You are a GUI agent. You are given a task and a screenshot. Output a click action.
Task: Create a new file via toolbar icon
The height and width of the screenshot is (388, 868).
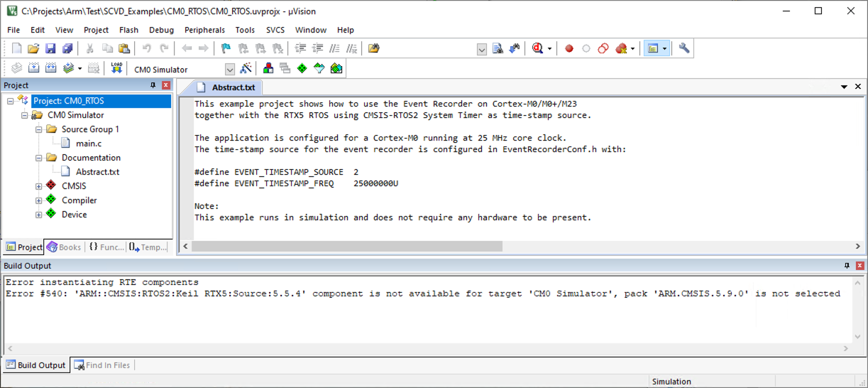tap(16, 48)
